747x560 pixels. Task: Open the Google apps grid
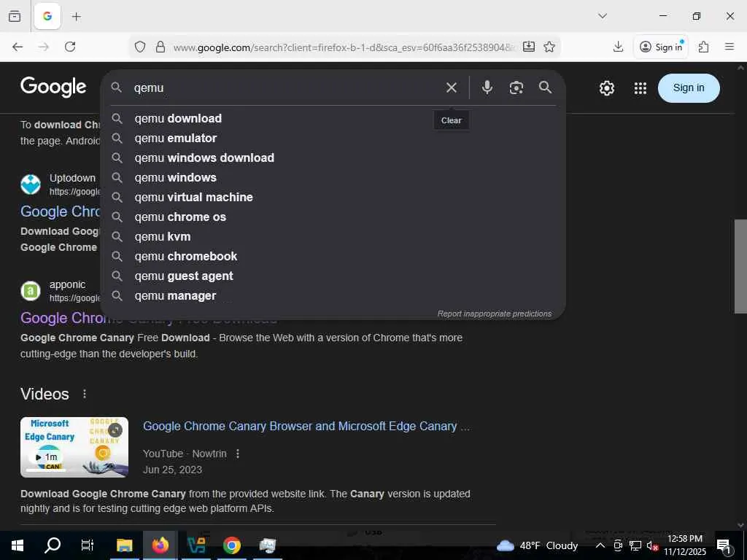click(640, 88)
